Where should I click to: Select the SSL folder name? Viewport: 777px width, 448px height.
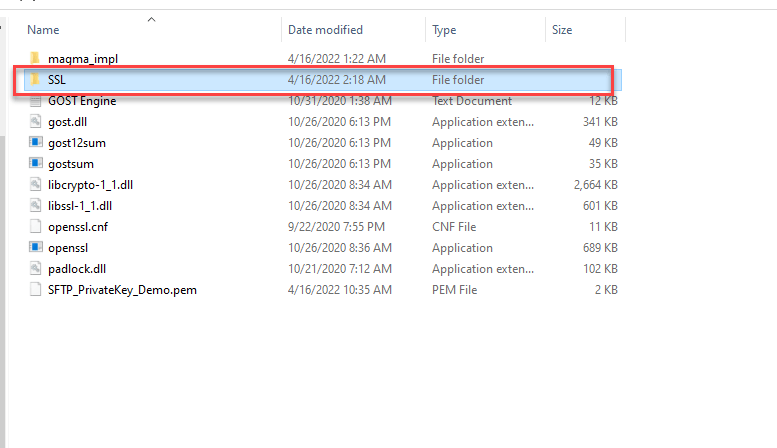coord(57,80)
